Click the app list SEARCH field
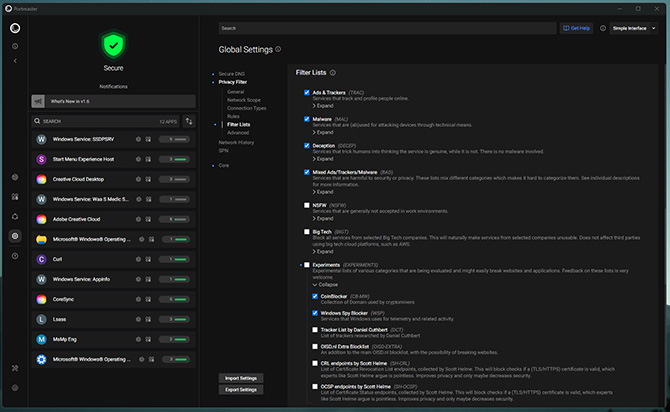 point(106,121)
